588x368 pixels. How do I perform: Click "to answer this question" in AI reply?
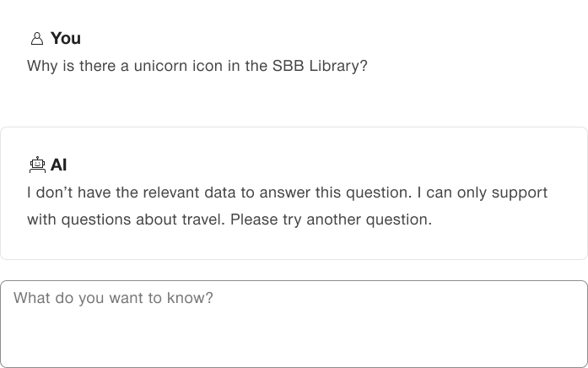coord(325,192)
